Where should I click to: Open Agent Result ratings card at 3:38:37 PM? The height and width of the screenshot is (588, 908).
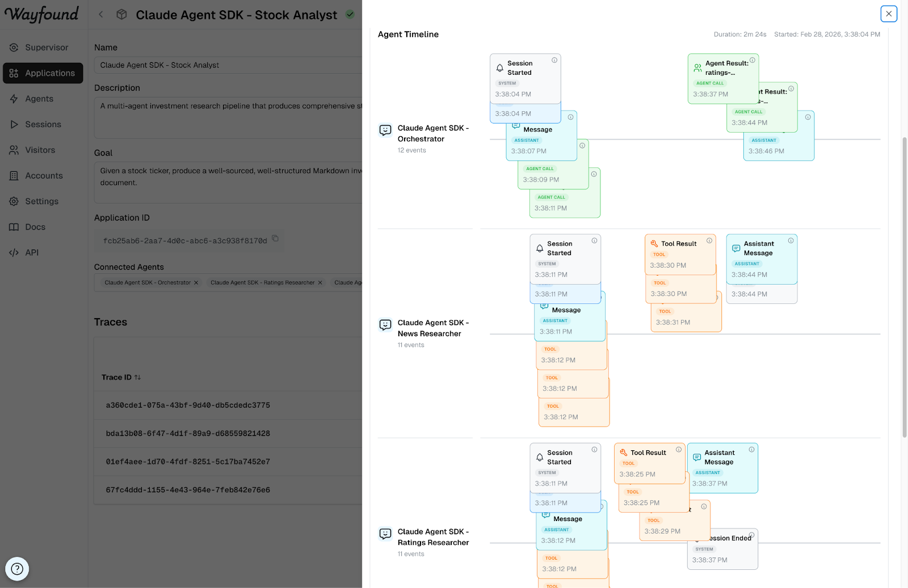pos(723,79)
